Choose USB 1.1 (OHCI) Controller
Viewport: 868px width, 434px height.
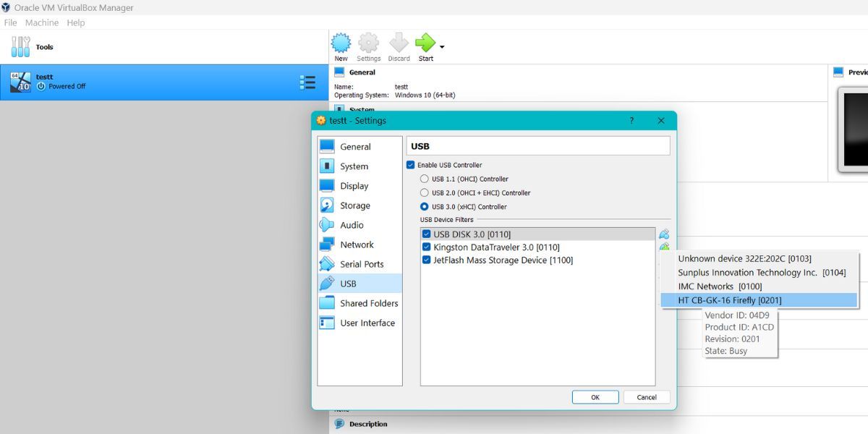(425, 179)
